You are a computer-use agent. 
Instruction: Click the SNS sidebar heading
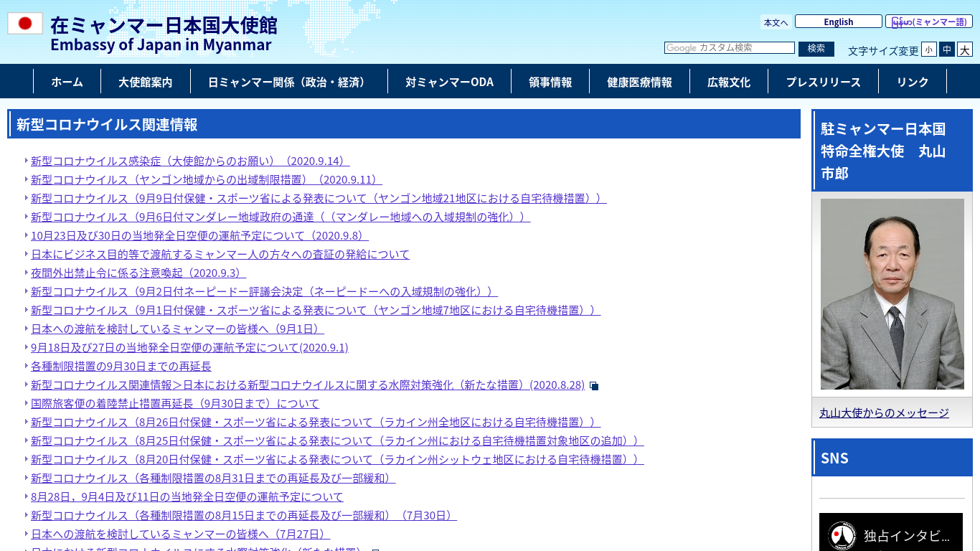click(892, 458)
